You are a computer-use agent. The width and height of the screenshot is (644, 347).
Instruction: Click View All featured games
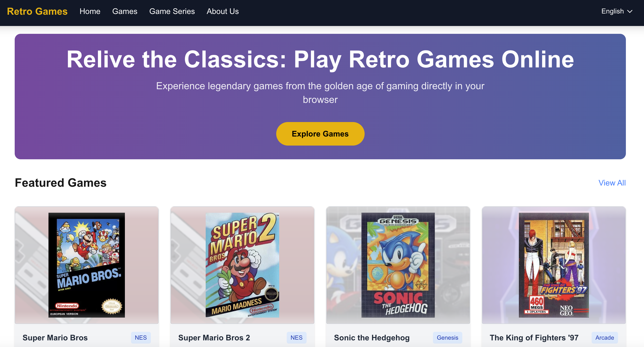pyautogui.click(x=612, y=183)
